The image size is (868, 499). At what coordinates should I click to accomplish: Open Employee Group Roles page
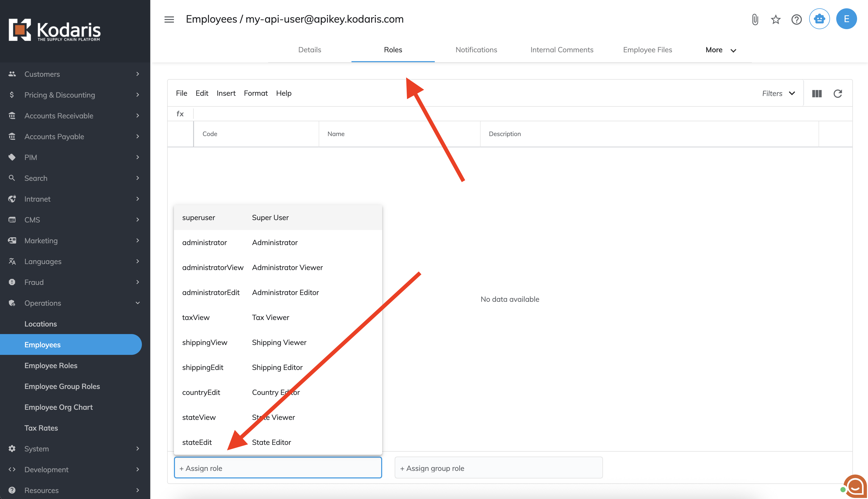[x=62, y=386]
